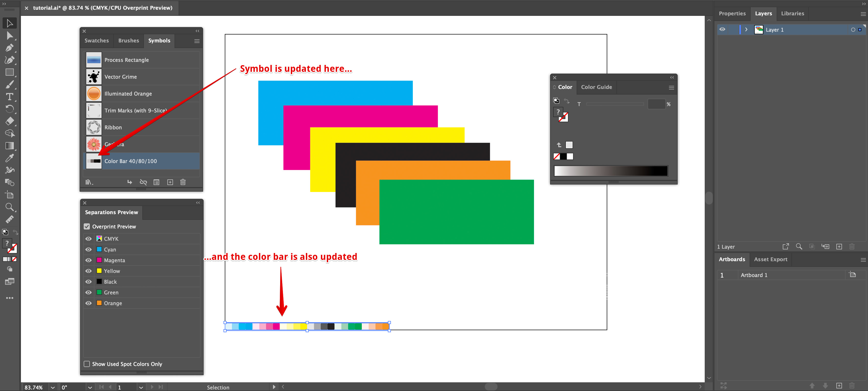This screenshot has height=391, width=868.
Task: Select the Selection tool
Action: click(9, 23)
